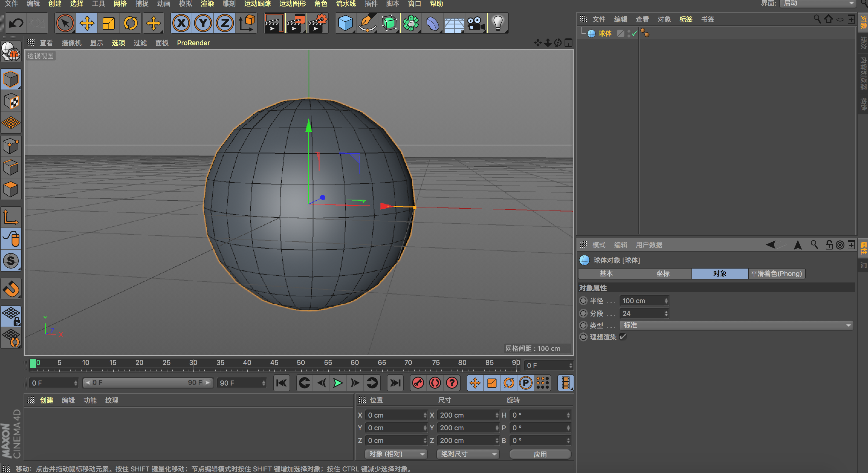Click the cube primitive object icon
Screen dimensions: 868x473
pos(345,23)
